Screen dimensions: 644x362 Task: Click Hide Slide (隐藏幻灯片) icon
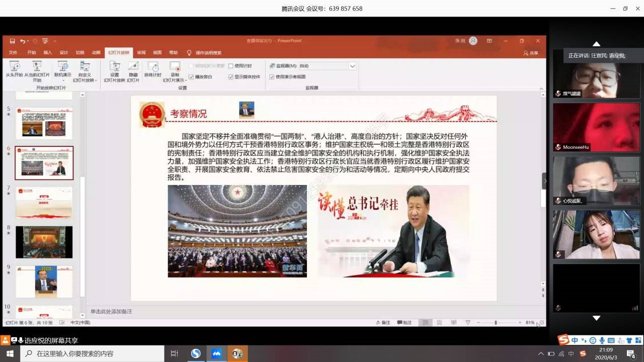coord(133,68)
